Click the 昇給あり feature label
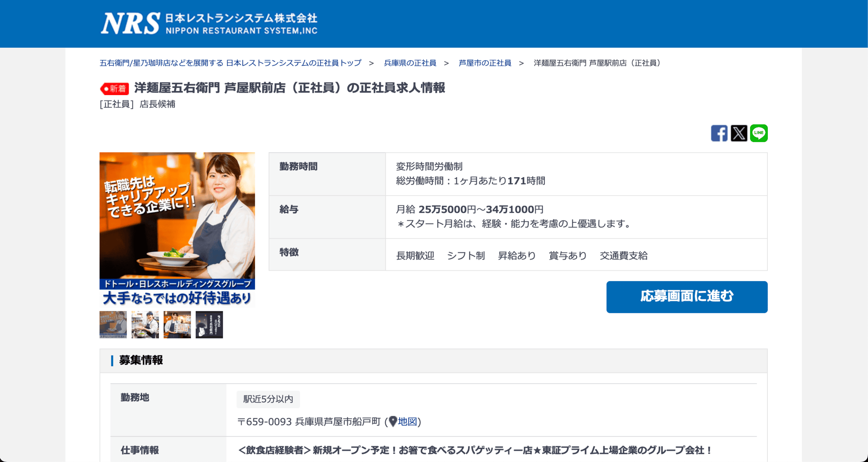Screen dimensions: 868x462 click(517, 256)
